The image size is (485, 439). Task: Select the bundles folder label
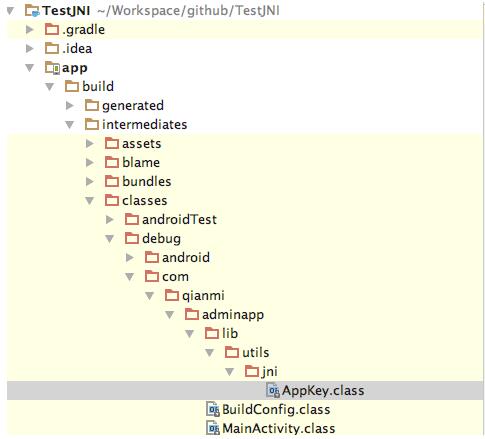pos(146,181)
